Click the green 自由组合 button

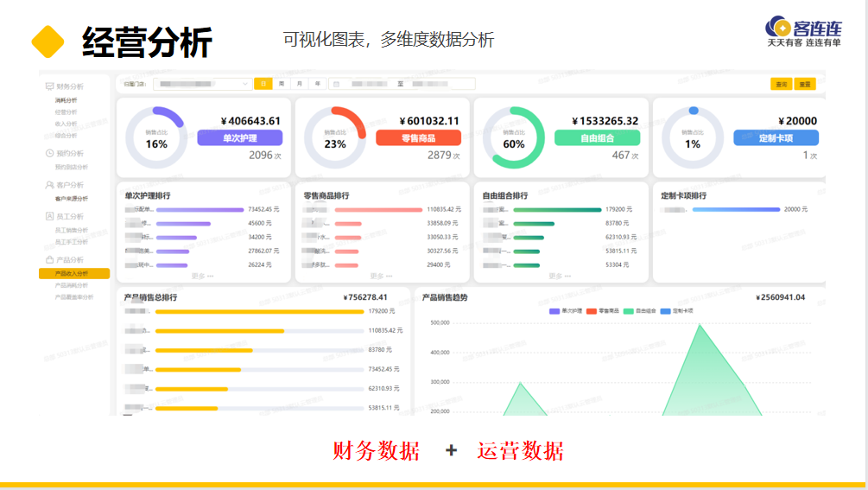pos(598,138)
